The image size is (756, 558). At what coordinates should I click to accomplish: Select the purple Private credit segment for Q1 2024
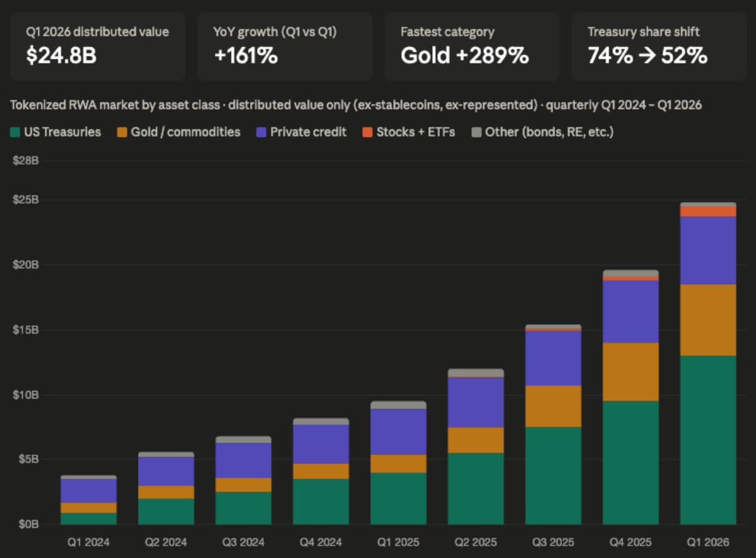[89, 491]
